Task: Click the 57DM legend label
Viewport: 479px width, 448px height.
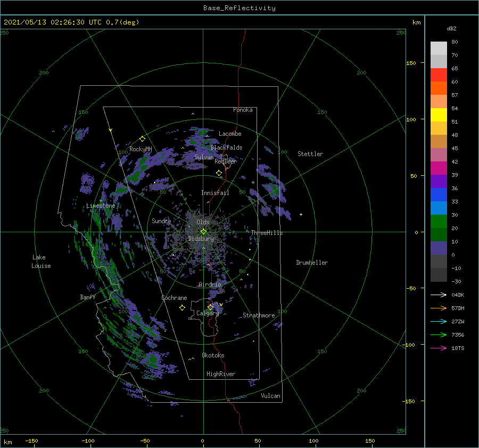Action: (458, 308)
